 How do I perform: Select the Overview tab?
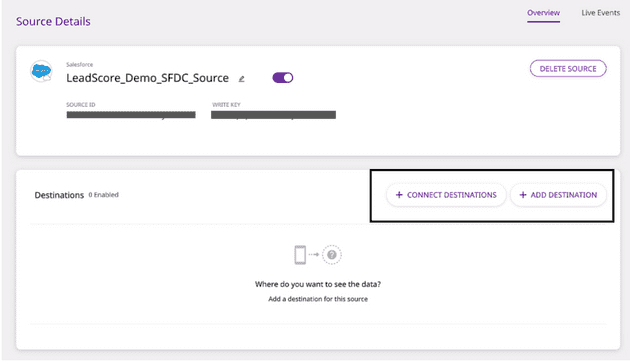[x=543, y=13]
